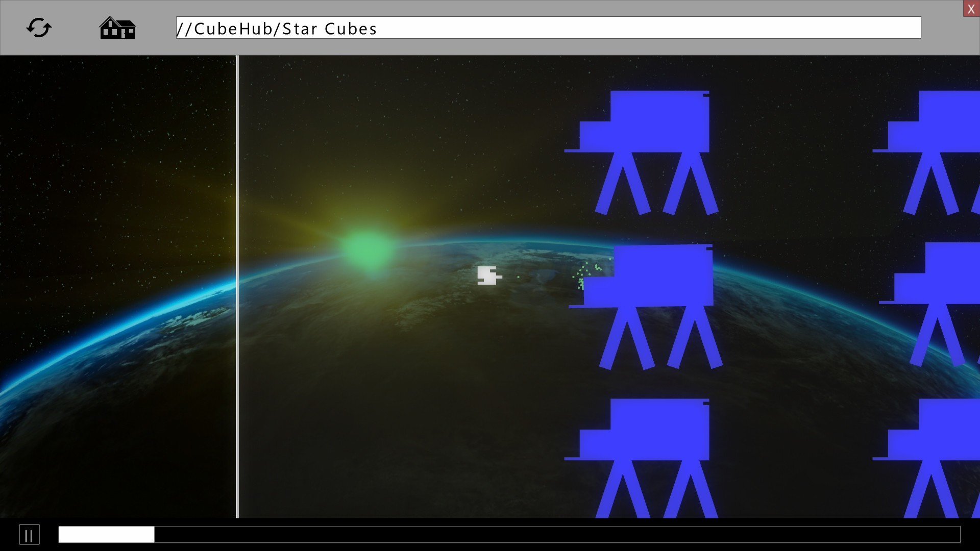The height and width of the screenshot is (551, 980).
Task: Click the white progress bar at the bottom
Action: [x=509, y=535]
